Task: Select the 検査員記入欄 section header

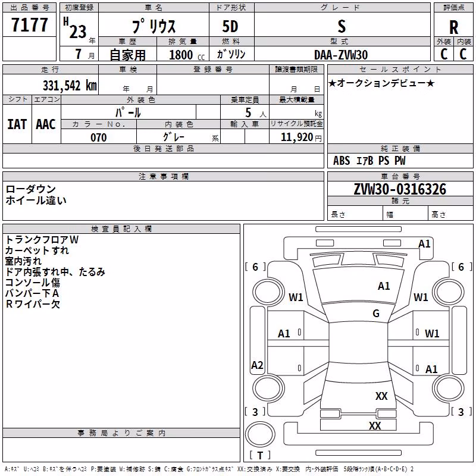Action: pyautogui.click(x=121, y=229)
